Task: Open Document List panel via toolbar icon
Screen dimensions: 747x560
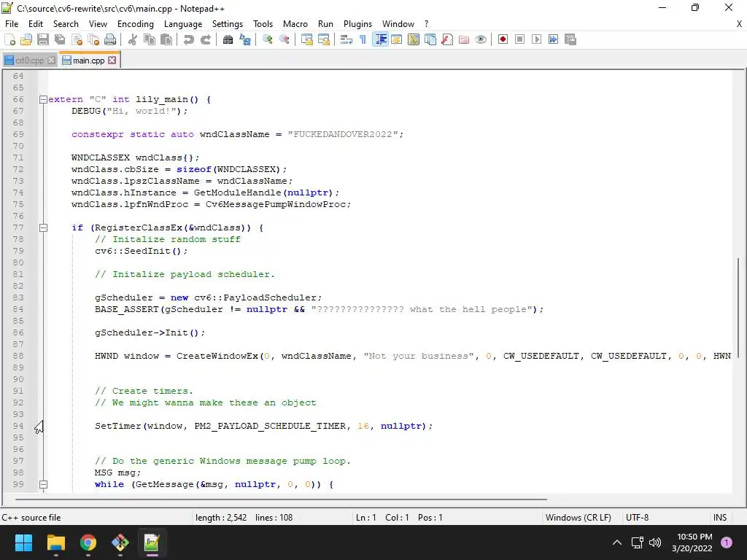Action: point(430,39)
